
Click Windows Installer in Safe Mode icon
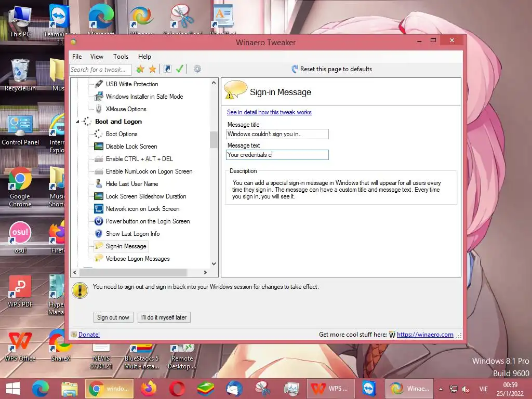point(99,96)
